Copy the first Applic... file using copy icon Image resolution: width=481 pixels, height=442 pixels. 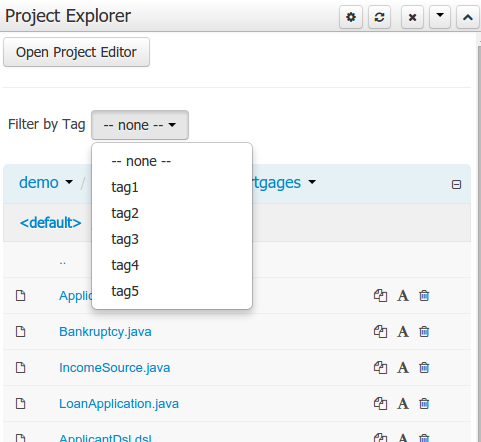[380, 296]
